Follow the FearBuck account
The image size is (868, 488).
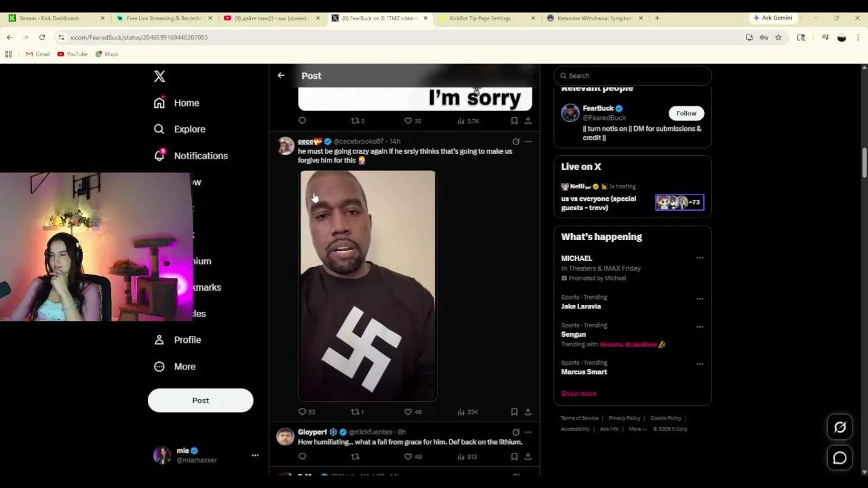686,113
